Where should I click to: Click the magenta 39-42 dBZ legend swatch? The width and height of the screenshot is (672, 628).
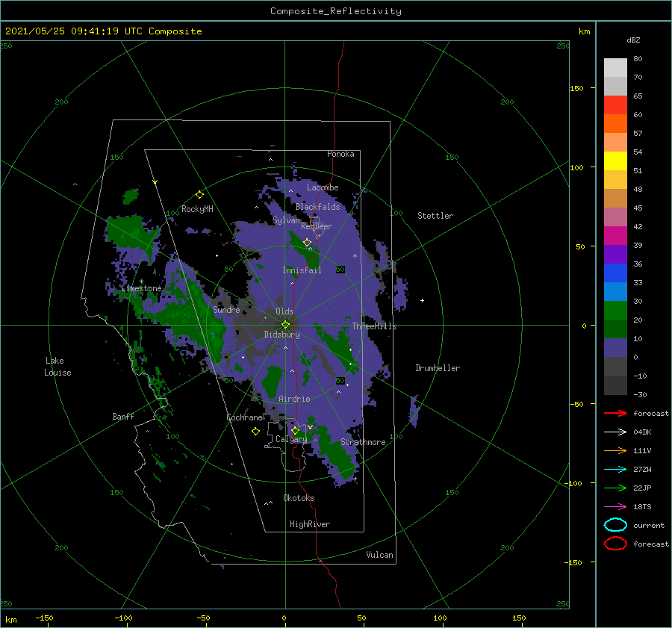pyautogui.click(x=615, y=235)
